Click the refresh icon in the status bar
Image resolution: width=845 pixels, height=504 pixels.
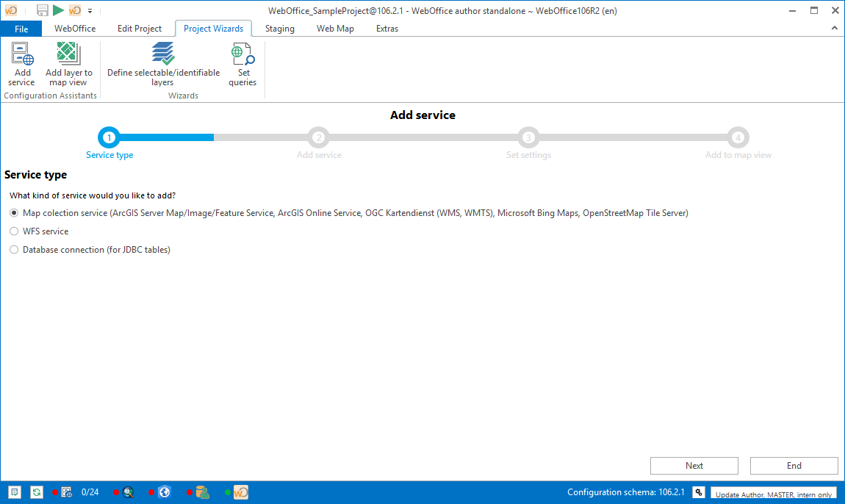click(x=36, y=492)
